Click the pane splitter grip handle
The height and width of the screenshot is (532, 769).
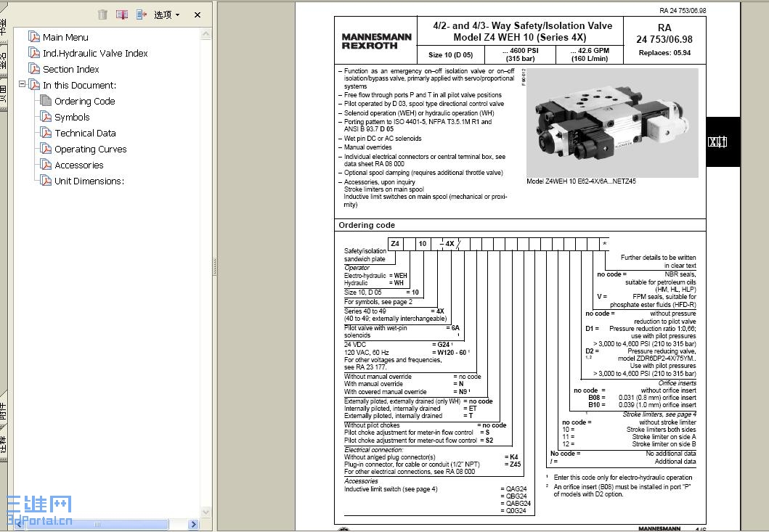pyautogui.click(x=214, y=266)
